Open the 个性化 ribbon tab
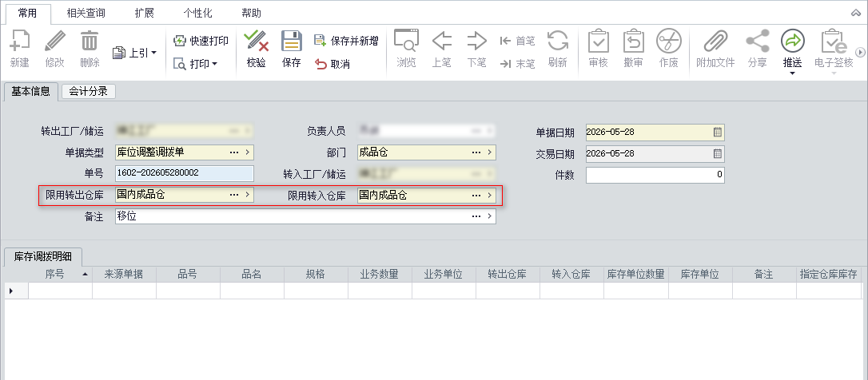Viewport: 868px width, 380px height. coord(197,13)
